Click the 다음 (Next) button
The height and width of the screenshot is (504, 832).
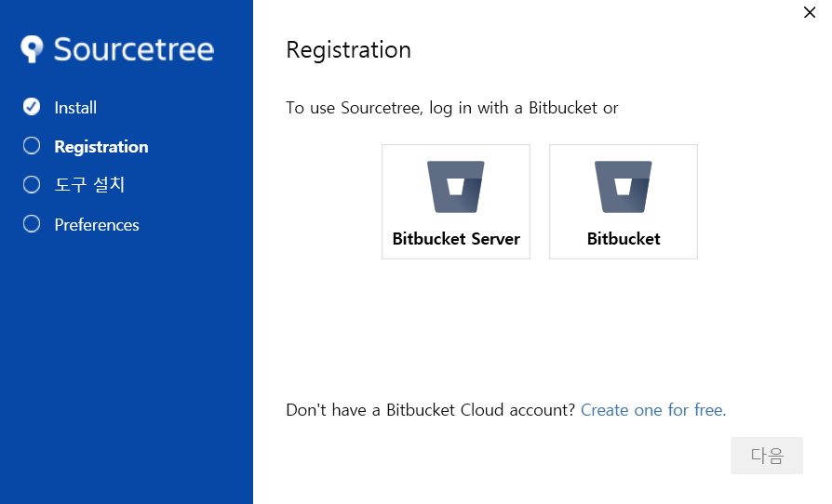coord(767,456)
